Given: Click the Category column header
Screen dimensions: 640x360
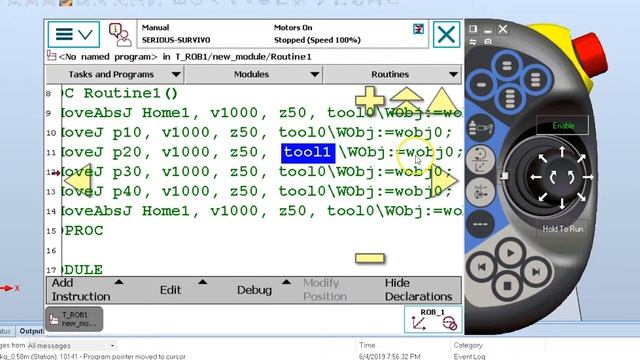Looking at the screenshot, I should pos(468,345).
